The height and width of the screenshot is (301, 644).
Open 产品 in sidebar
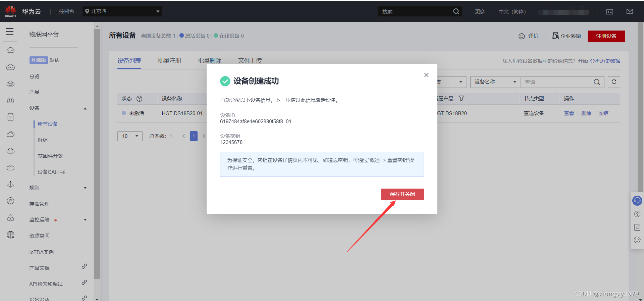pyautogui.click(x=34, y=92)
